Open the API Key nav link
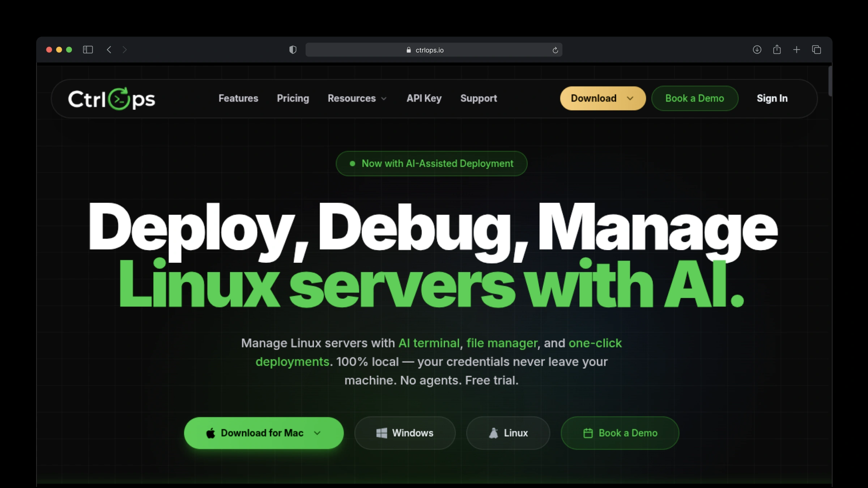868x488 pixels. (x=424, y=98)
